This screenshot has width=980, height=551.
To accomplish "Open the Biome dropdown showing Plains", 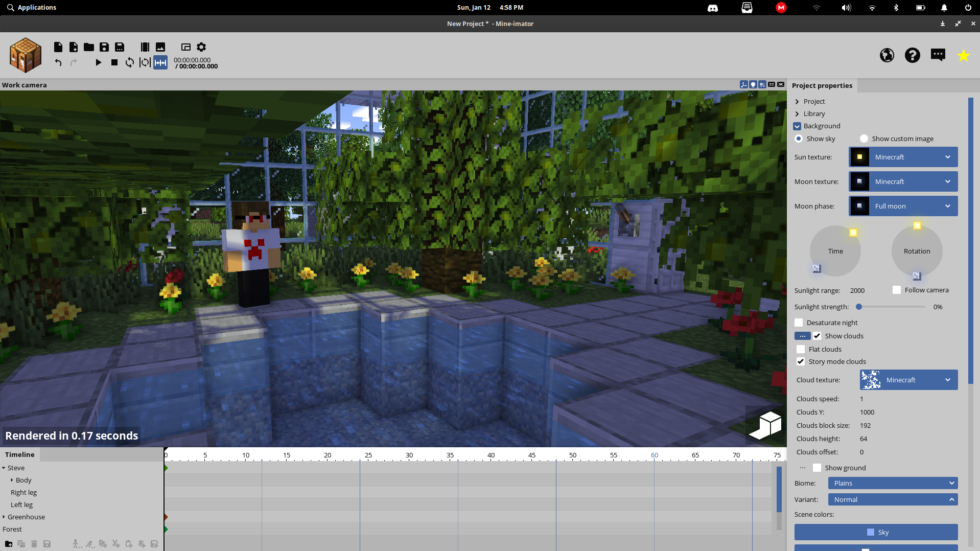I will click(893, 483).
